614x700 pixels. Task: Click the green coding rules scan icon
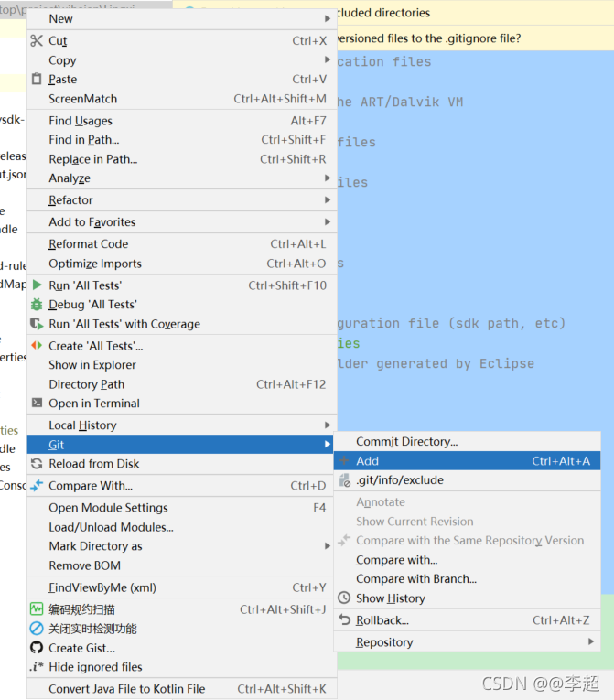pyautogui.click(x=37, y=608)
